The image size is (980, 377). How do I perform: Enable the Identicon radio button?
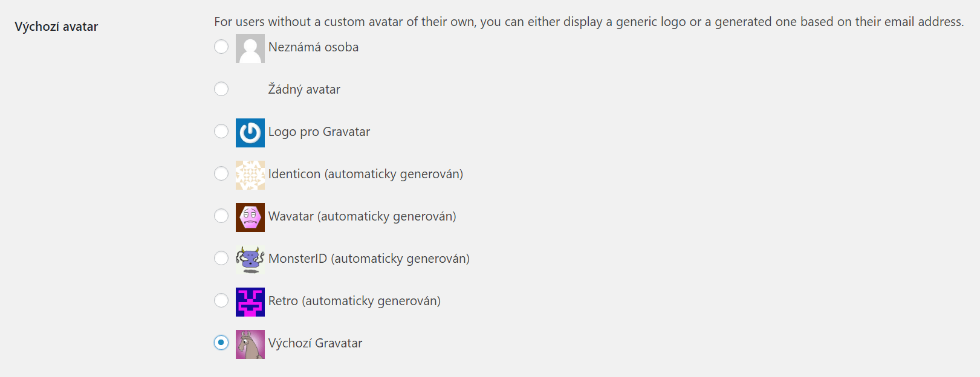point(221,173)
